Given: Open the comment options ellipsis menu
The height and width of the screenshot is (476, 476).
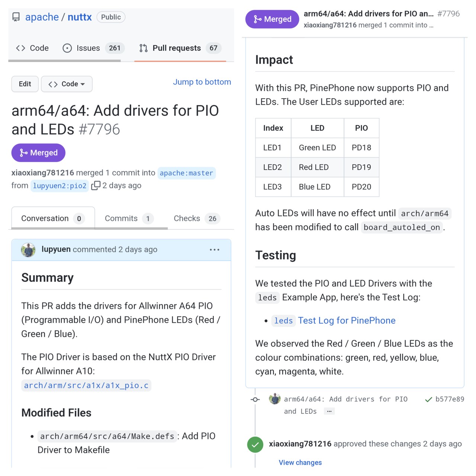Looking at the screenshot, I should click(x=215, y=250).
